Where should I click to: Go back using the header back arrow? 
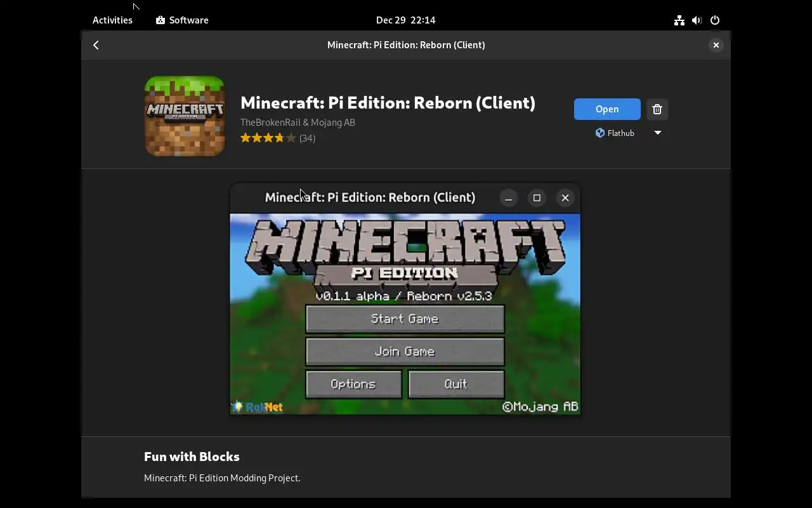pos(96,45)
